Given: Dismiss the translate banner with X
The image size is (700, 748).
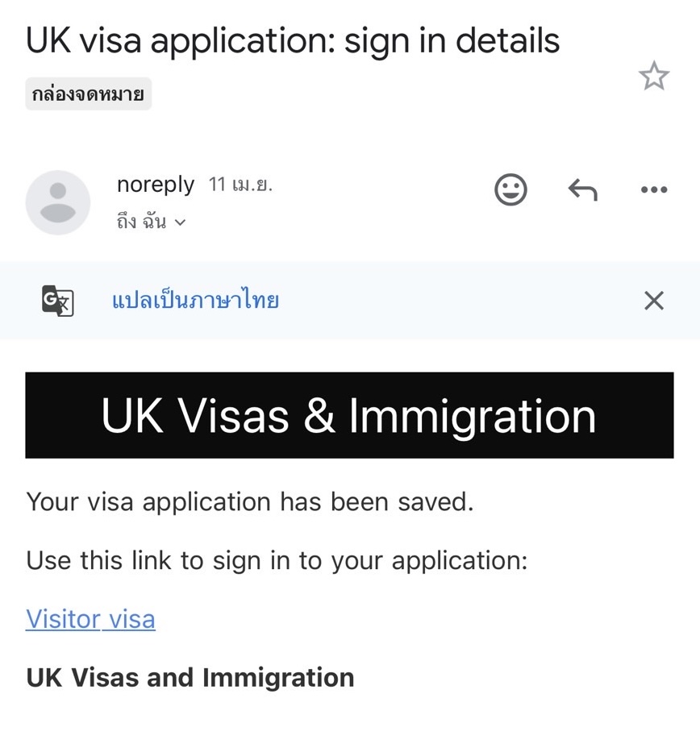Looking at the screenshot, I should tap(654, 301).
